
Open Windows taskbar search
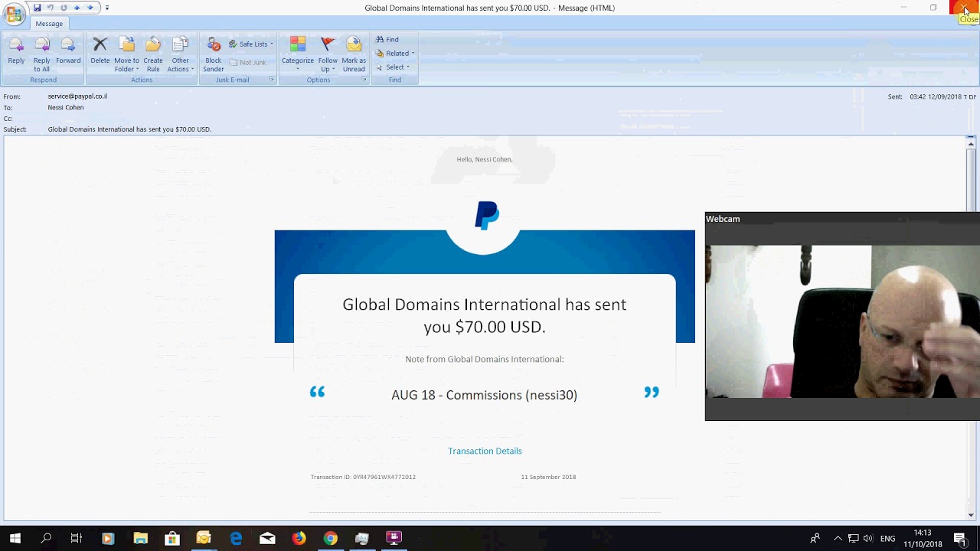[x=46, y=538]
